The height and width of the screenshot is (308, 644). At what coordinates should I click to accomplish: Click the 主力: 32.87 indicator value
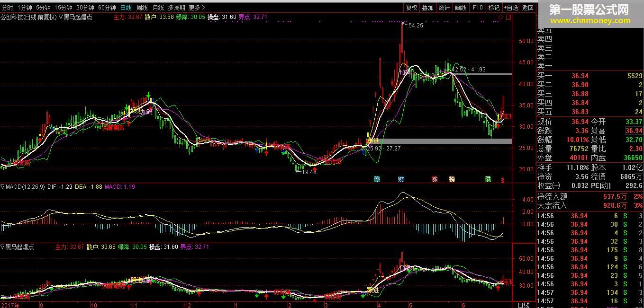pos(128,17)
